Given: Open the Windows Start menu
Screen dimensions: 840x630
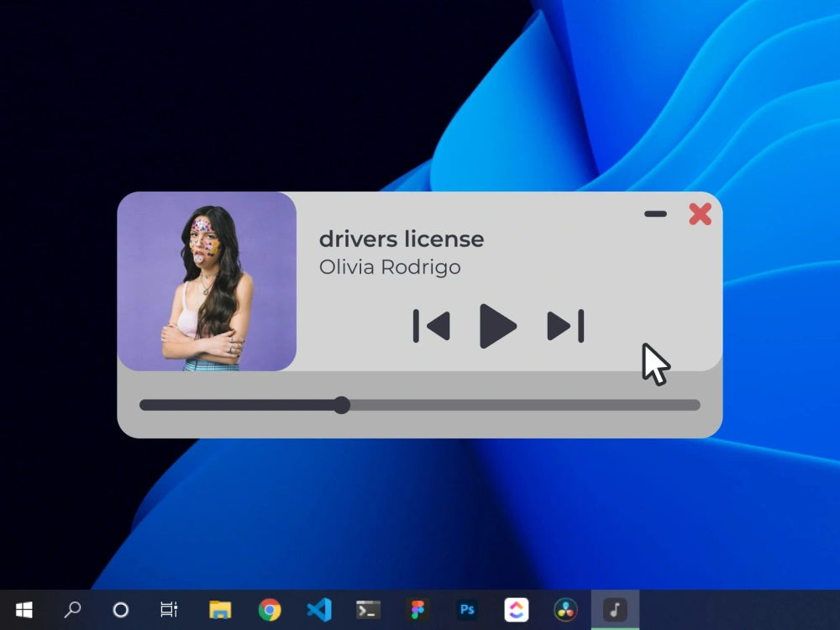Looking at the screenshot, I should (x=24, y=610).
